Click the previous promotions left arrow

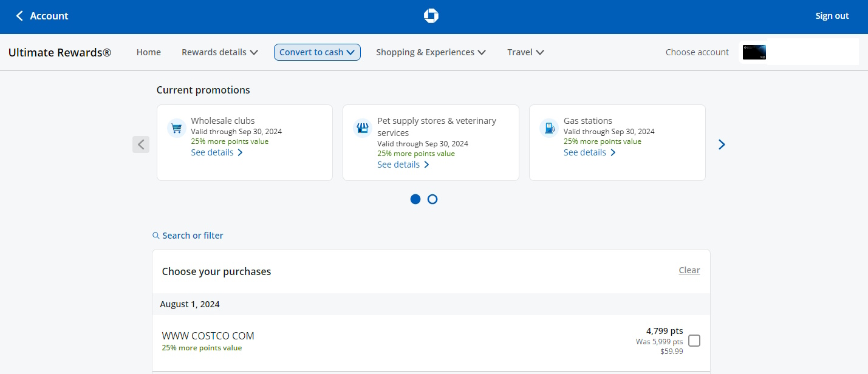(x=141, y=144)
